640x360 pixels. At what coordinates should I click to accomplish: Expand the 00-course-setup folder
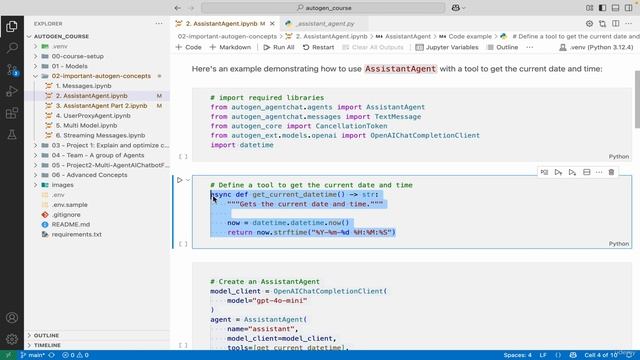[36, 56]
